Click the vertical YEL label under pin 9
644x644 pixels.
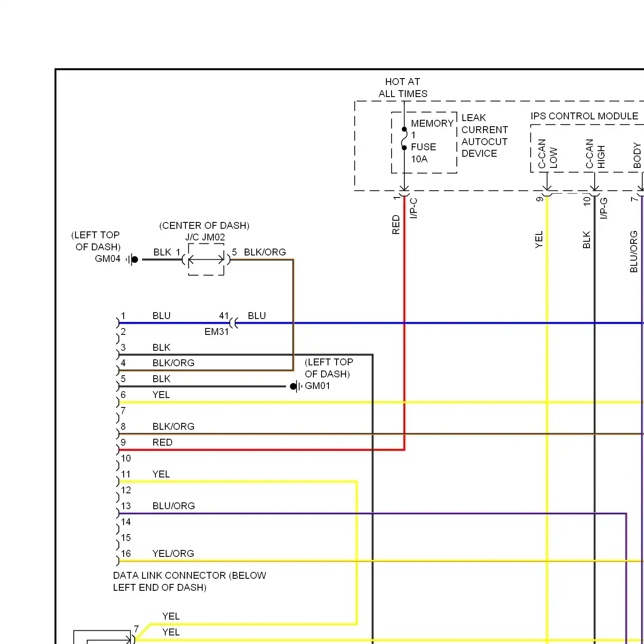[539, 240]
